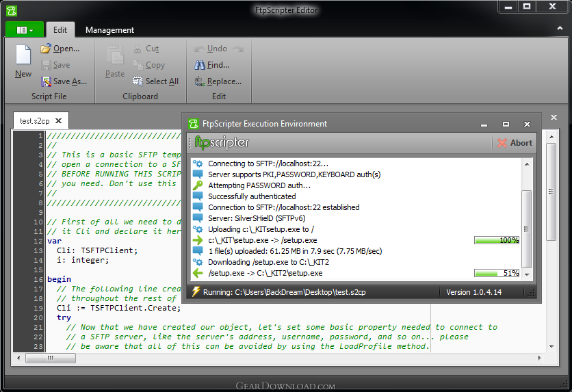
Task: Click 'Version 1.0.4.14' in status bar
Action: click(x=473, y=292)
